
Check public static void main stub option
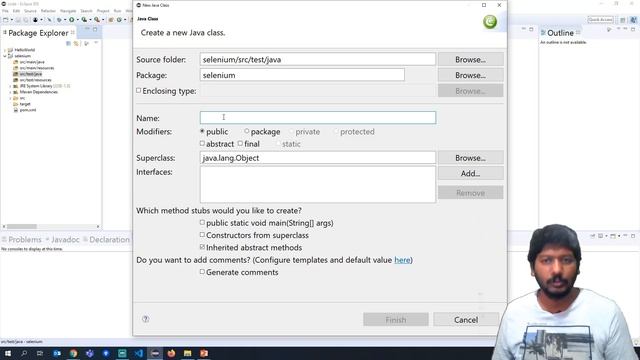click(202, 222)
